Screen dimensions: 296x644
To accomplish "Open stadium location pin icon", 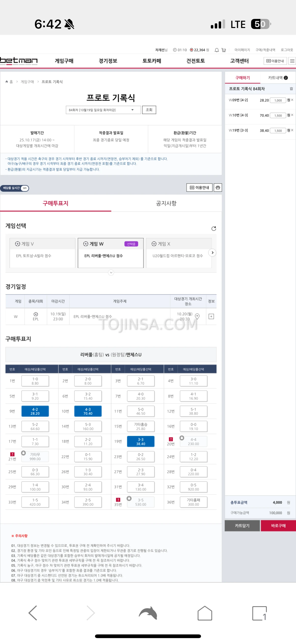I will pos(197,316).
